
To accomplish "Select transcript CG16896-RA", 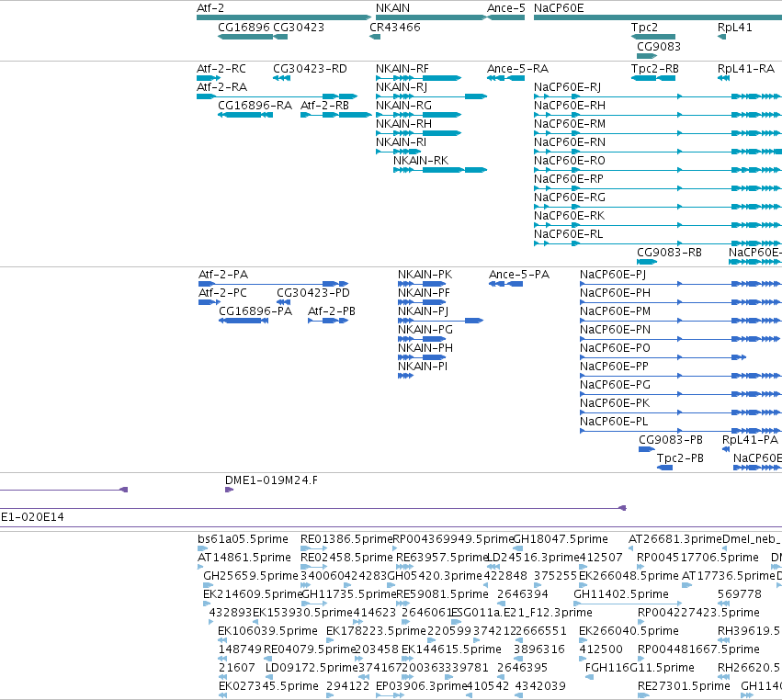I will 245,115.
